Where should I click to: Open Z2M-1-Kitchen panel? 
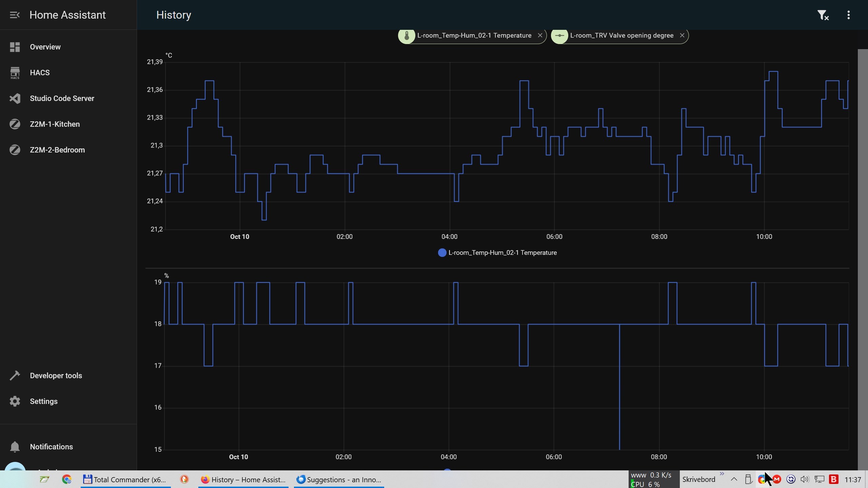(55, 124)
